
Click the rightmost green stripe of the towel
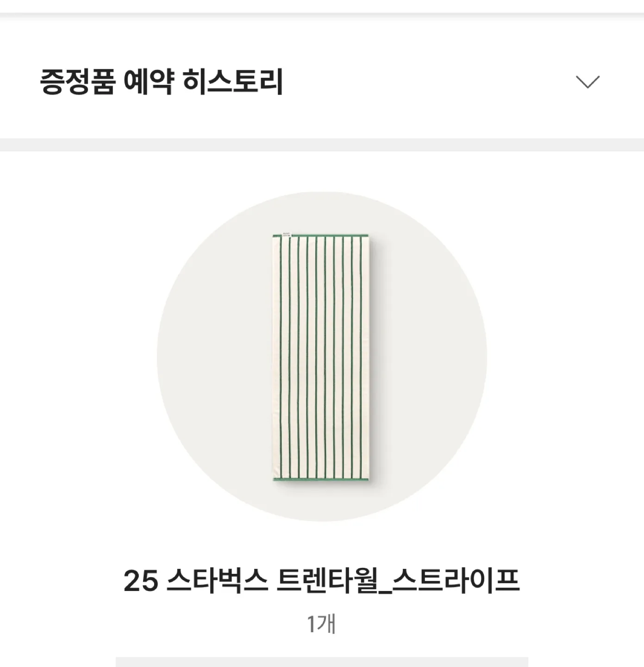click(x=361, y=357)
